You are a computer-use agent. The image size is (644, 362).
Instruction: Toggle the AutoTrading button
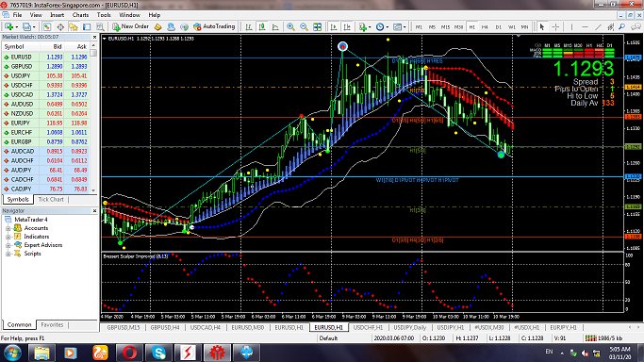tap(214, 26)
